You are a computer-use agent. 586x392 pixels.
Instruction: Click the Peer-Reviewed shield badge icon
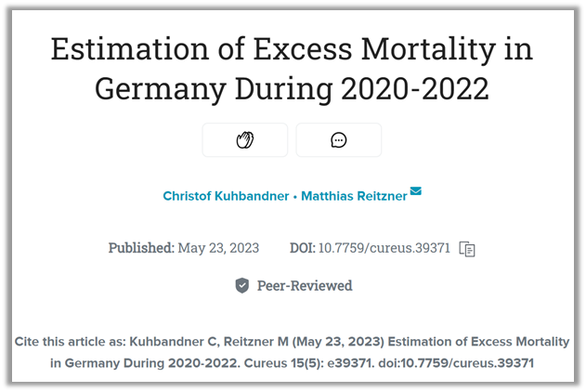[x=242, y=285]
